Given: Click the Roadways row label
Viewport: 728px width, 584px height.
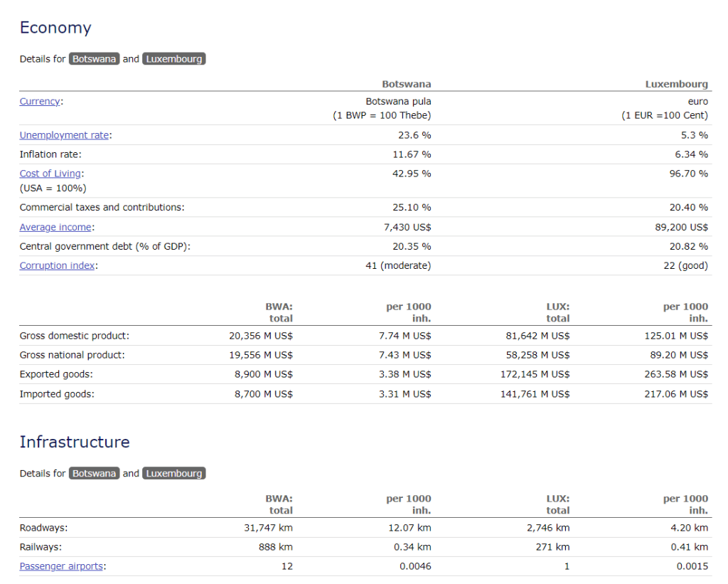Looking at the screenshot, I should (x=43, y=528).
